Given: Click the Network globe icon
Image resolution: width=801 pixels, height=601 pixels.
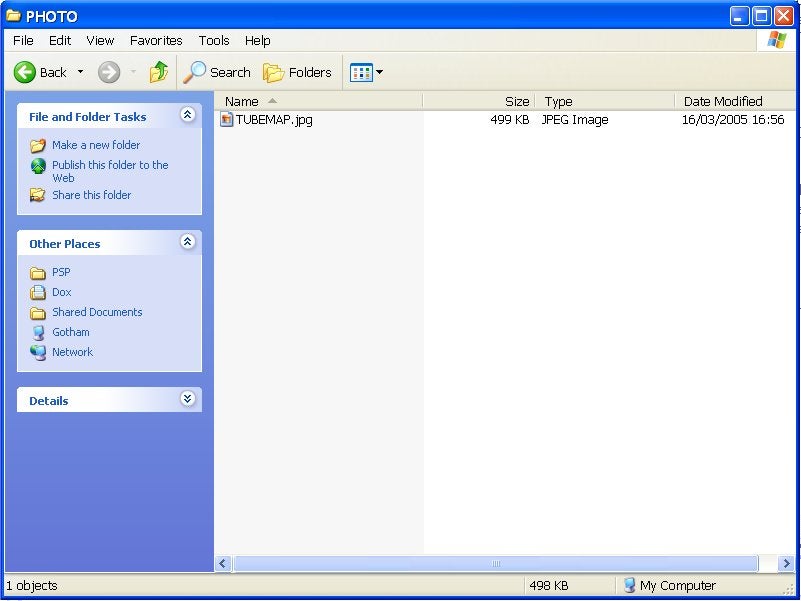Looking at the screenshot, I should 38,353.
